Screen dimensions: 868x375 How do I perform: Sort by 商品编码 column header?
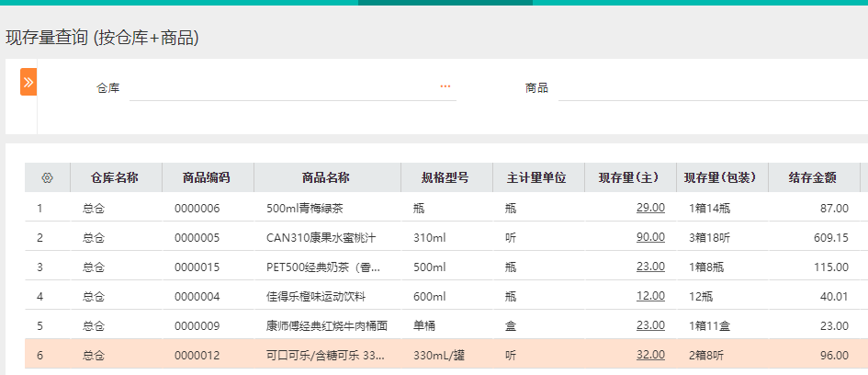click(207, 177)
